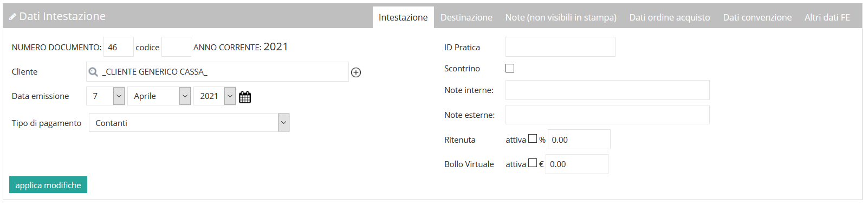Click the applica modifiche button
The height and width of the screenshot is (206, 868).
(x=48, y=185)
